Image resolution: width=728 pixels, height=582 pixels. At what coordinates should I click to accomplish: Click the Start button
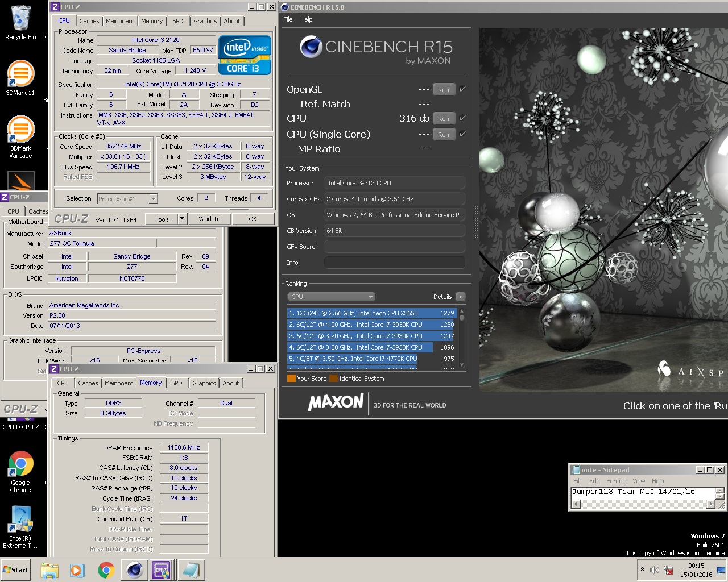[16, 570]
